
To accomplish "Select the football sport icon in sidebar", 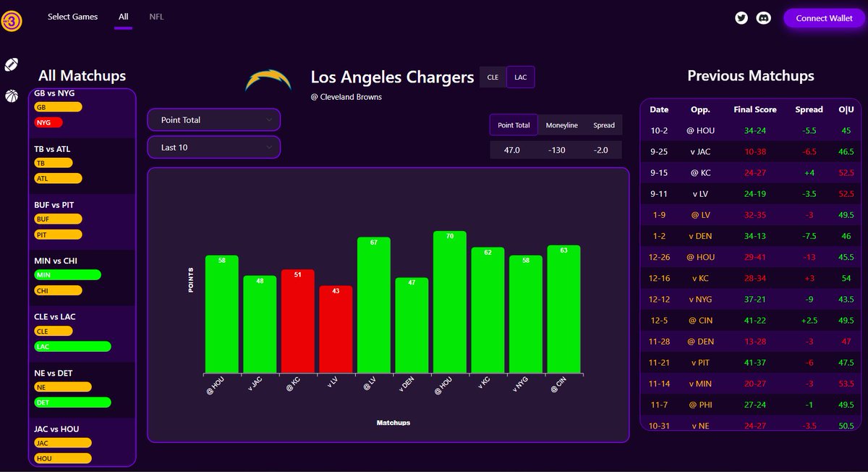I will click(x=12, y=64).
